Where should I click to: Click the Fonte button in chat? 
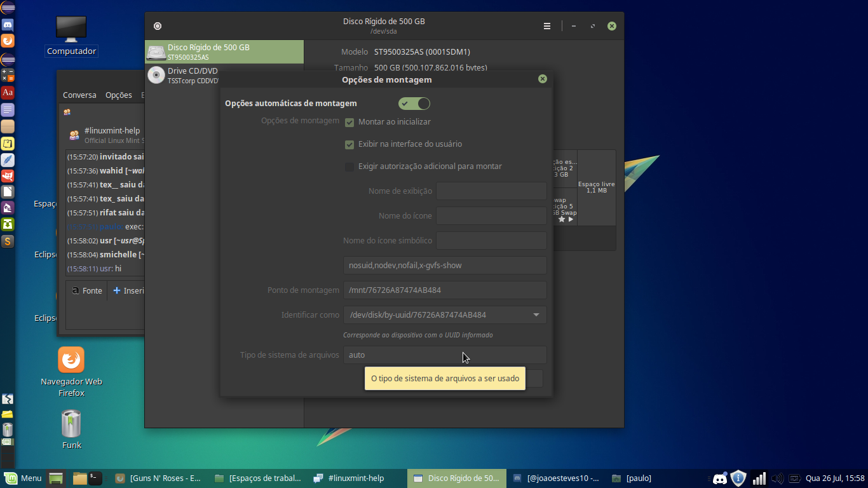(87, 290)
